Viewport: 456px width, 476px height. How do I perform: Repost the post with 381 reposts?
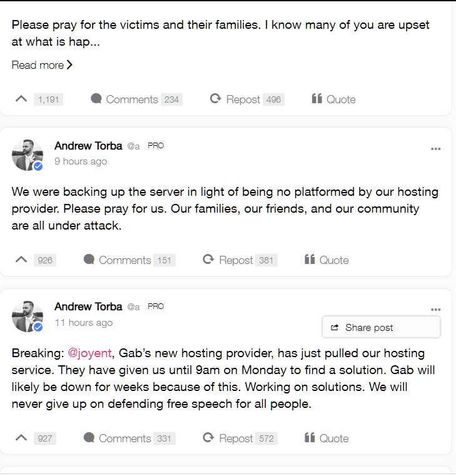coord(240,260)
